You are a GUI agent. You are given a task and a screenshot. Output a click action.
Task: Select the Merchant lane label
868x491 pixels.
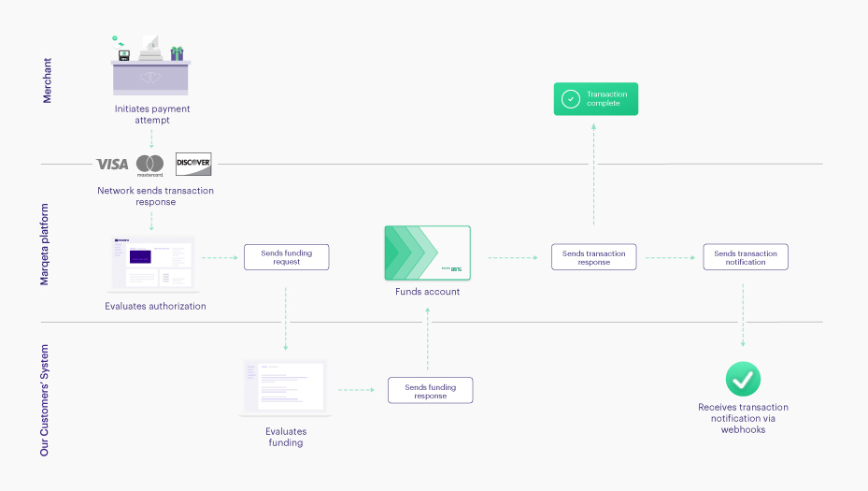pyautogui.click(x=48, y=80)
